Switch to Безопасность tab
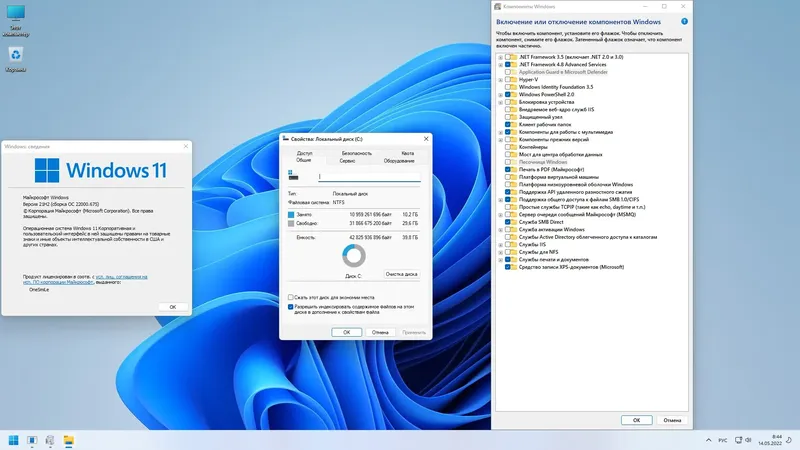This screenshot has width=800, height=450. 357,153
